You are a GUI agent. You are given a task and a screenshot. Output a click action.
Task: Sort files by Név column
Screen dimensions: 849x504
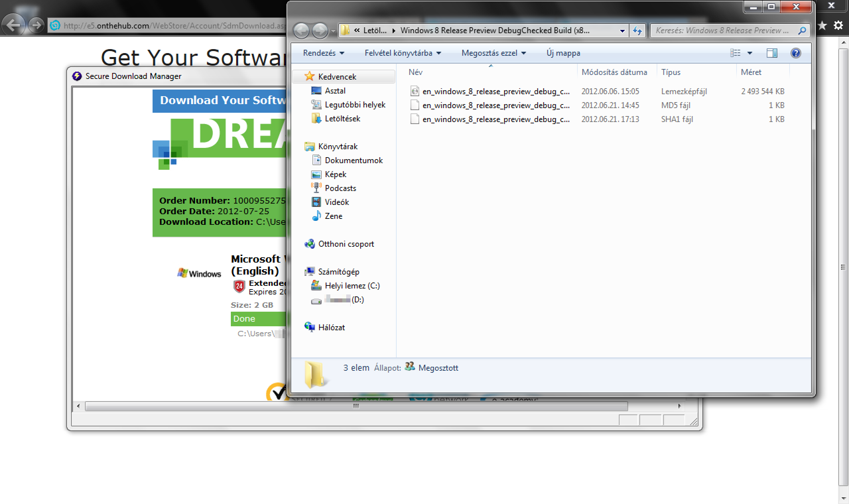490,72
